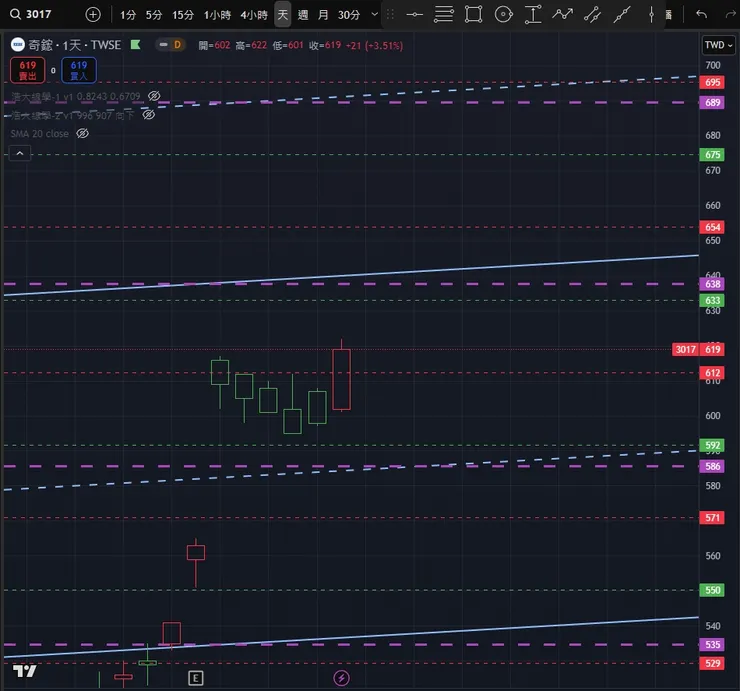Click the +21 (+3.51%) change text
The image size is (740, 691).
(x=374, y=45)
